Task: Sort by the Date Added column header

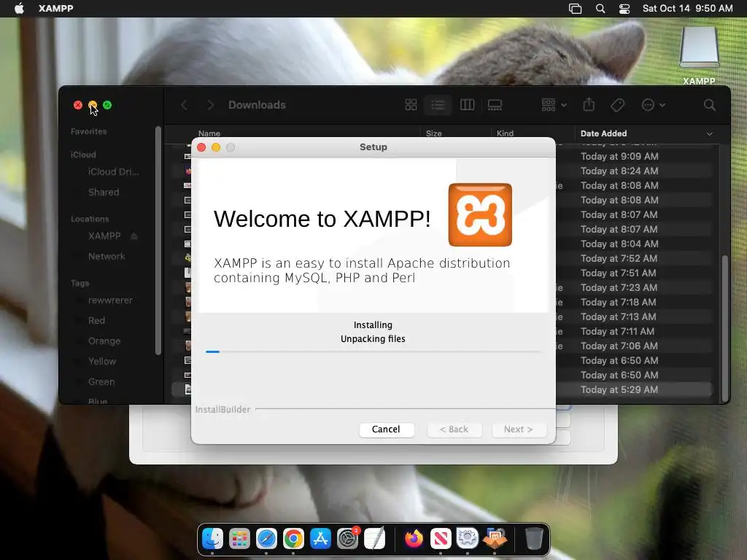Action: [x=603, y=133]
